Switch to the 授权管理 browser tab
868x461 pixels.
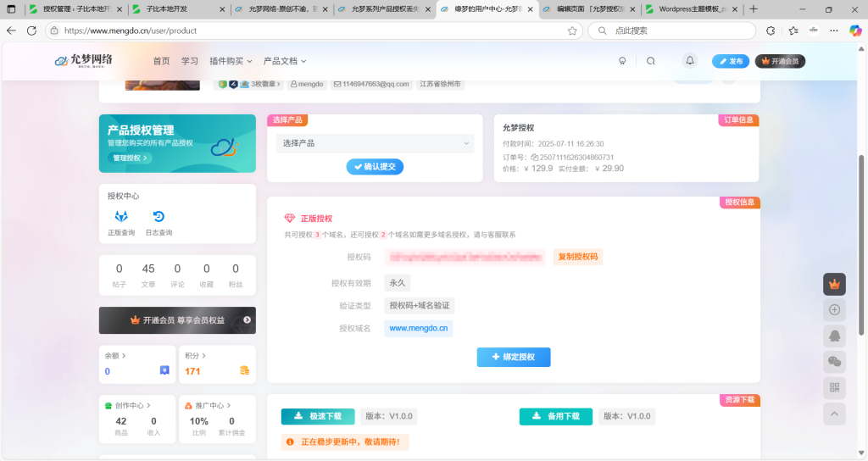click(76, 8)
